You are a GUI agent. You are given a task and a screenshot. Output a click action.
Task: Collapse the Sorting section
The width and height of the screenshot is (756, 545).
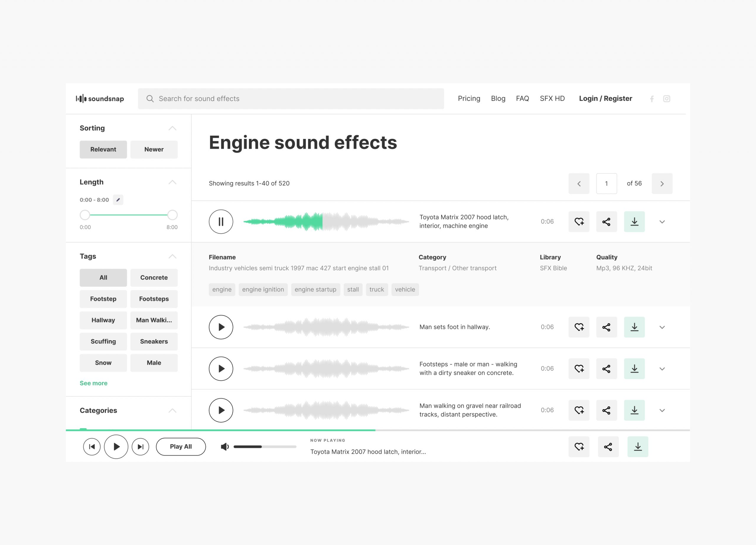coord(172,128)
